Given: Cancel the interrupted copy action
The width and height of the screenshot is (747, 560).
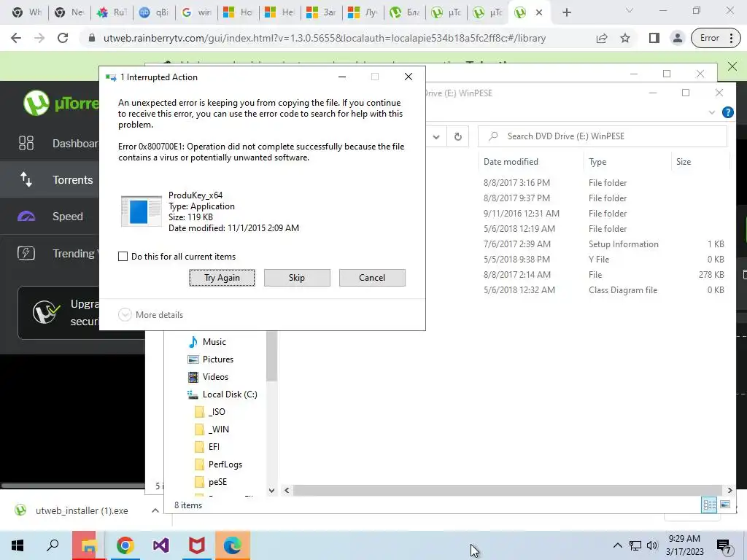Looking at the screenshot, I should (x=372, y=278).
